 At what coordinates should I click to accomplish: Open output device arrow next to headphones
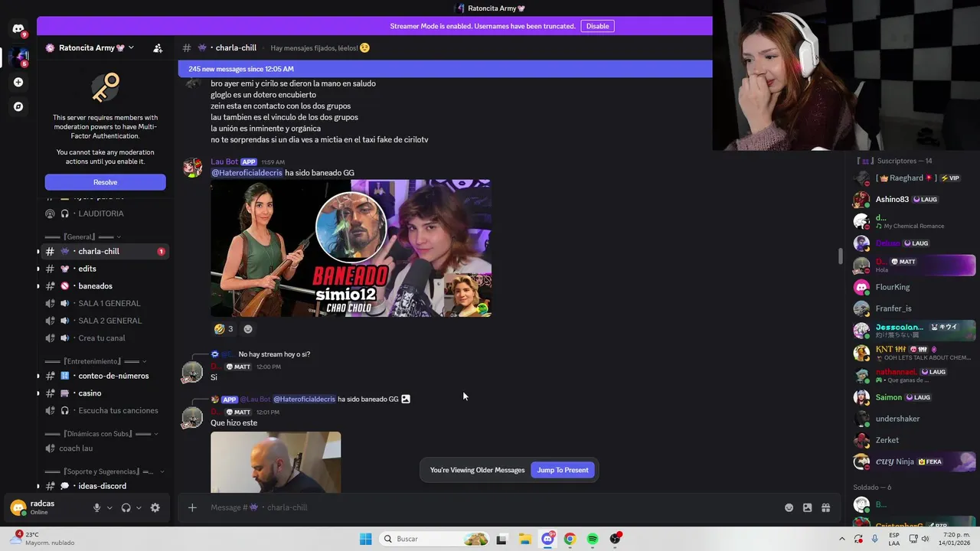pyautogui.click(x=139, y=507)
